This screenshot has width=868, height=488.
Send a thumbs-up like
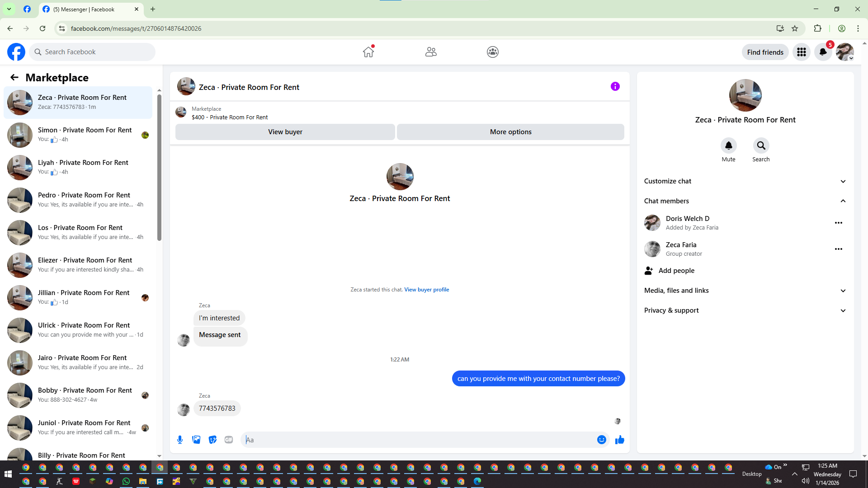click(x=619, y=440)
